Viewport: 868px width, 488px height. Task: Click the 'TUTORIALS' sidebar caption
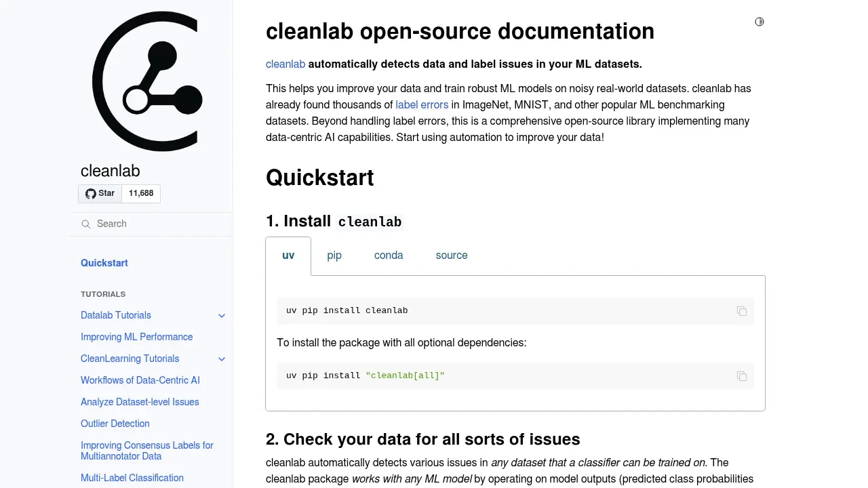tap(103, 294)
